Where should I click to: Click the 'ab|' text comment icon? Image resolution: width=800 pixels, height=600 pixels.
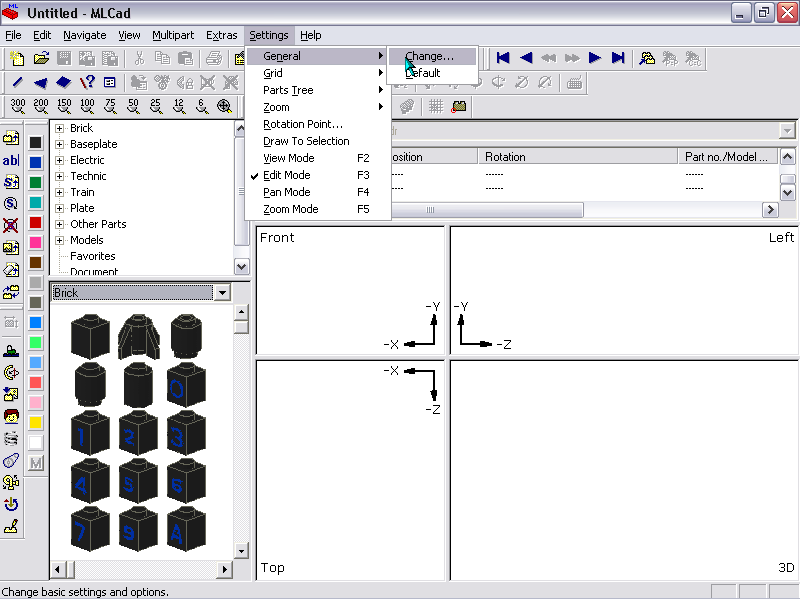point(11,160)
